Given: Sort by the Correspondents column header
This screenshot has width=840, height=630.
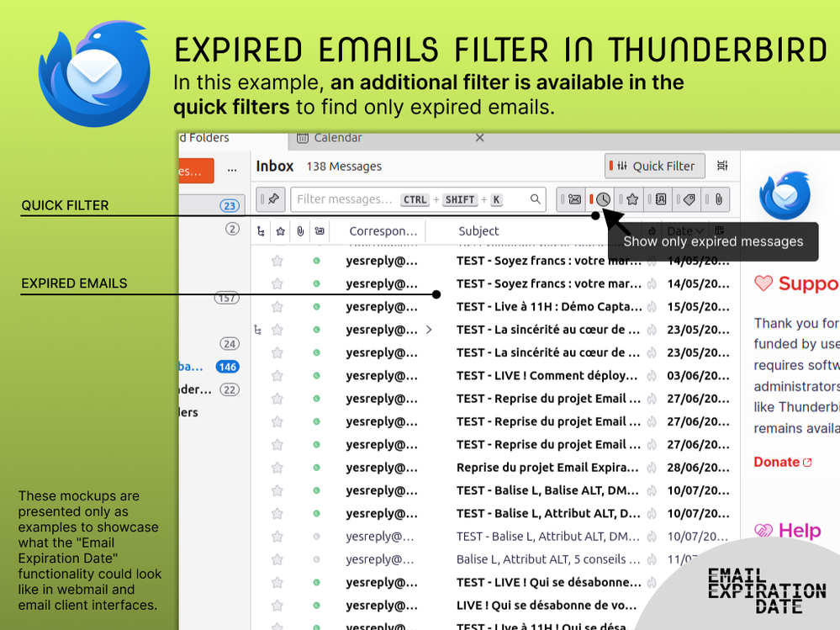Looking at the screenshot, I should 383,231.
